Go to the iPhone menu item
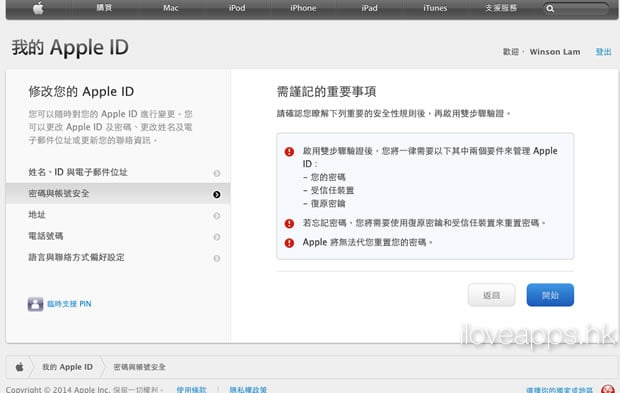620x393 pixels. click(303, 8)
